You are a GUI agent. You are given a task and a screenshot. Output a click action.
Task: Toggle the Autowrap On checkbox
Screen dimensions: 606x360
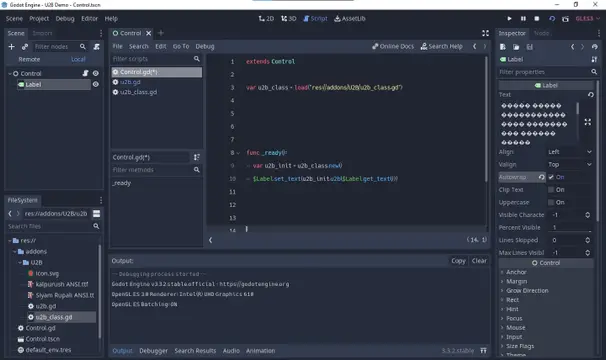coord(551,177)
